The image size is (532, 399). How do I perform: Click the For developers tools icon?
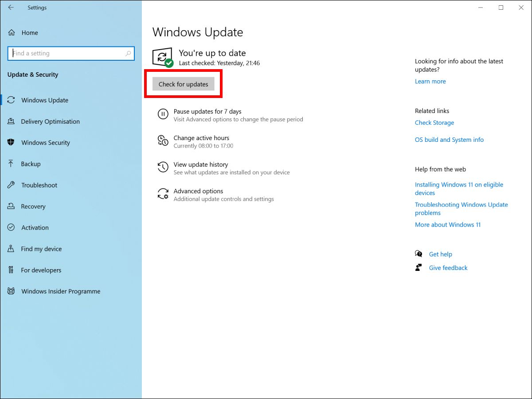click(12, 270)
